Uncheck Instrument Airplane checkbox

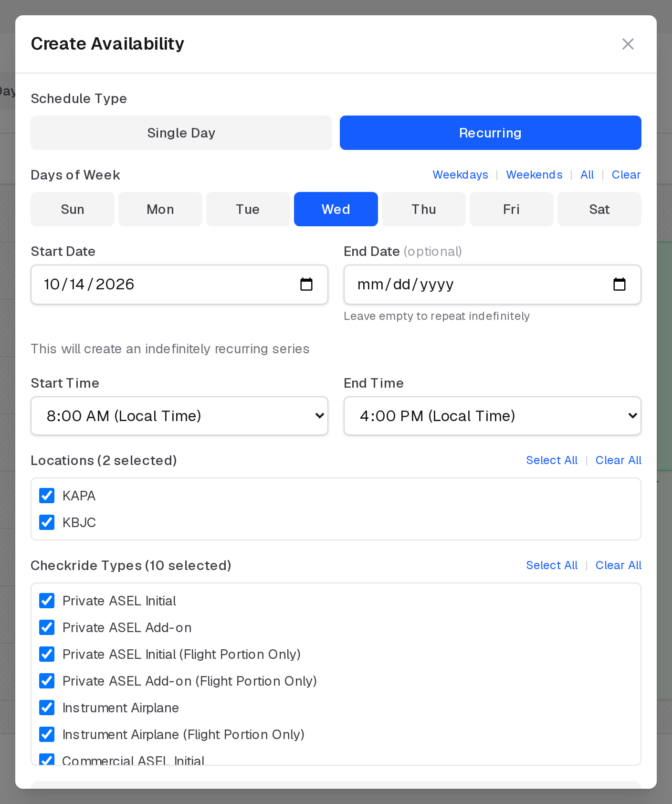coord(47,708)
